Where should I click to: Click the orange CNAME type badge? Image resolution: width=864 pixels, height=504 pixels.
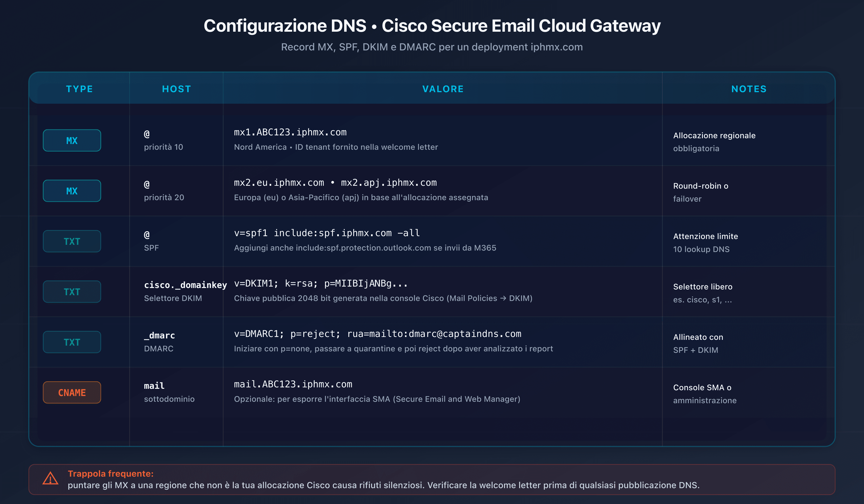tap(72, 392)
